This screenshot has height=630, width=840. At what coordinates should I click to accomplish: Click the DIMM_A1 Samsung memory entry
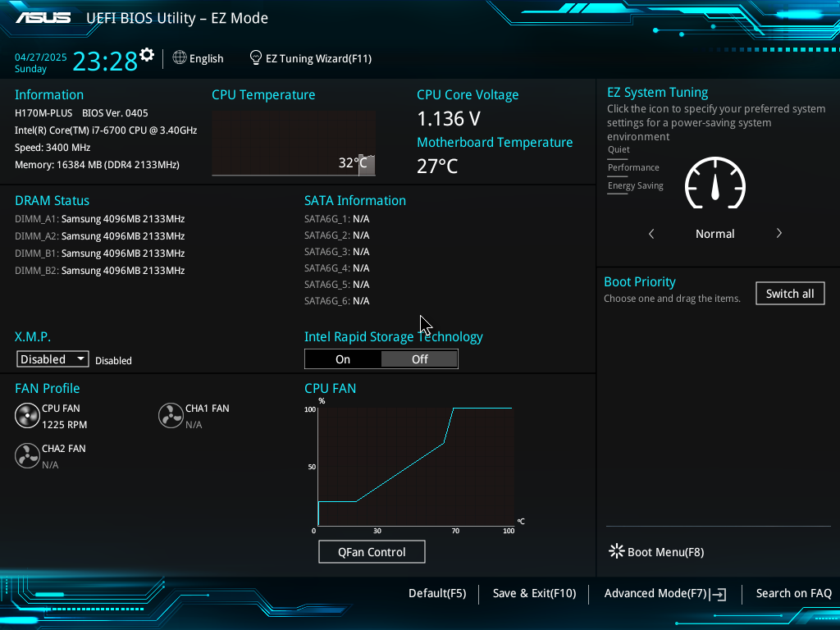click(99, 218)
